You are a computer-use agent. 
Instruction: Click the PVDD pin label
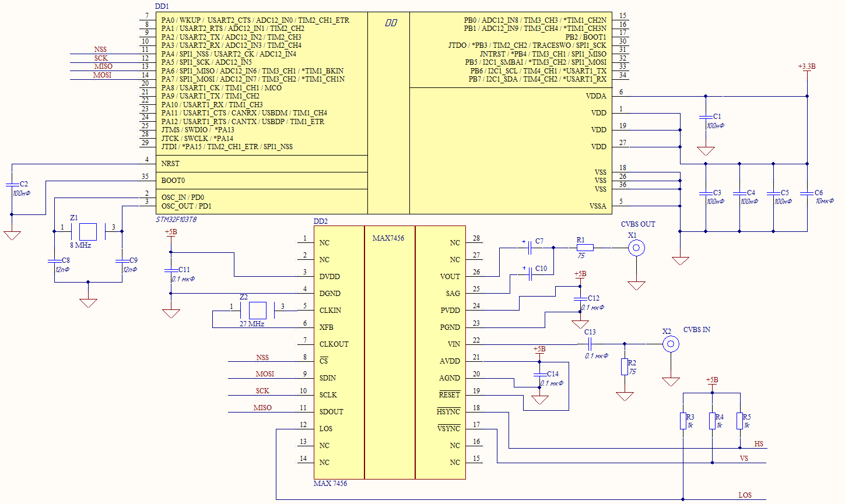[450, 311]
